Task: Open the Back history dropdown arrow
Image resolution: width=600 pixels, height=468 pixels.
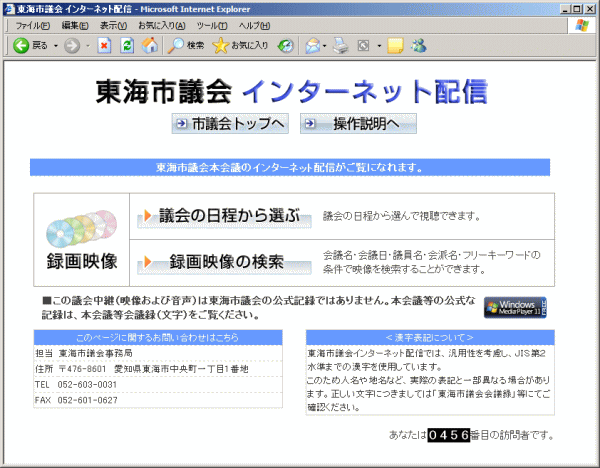Action: click(x=56, y=46)
